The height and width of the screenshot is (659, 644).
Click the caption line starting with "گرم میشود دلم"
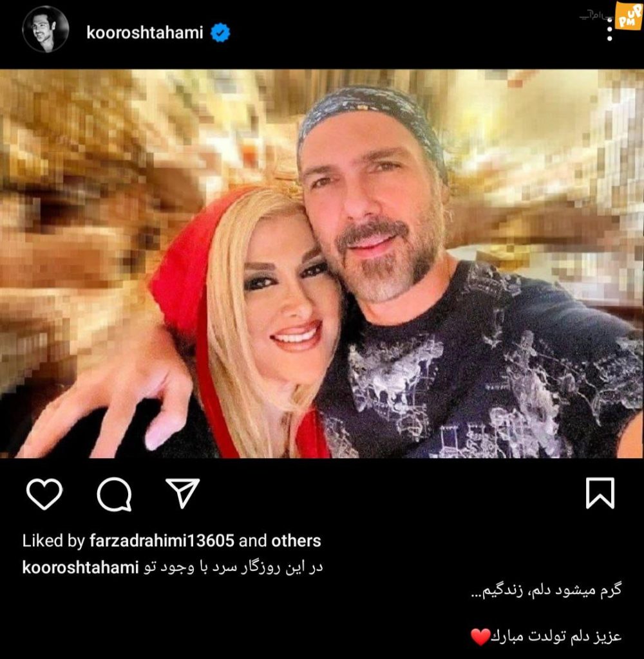(546, 591)
